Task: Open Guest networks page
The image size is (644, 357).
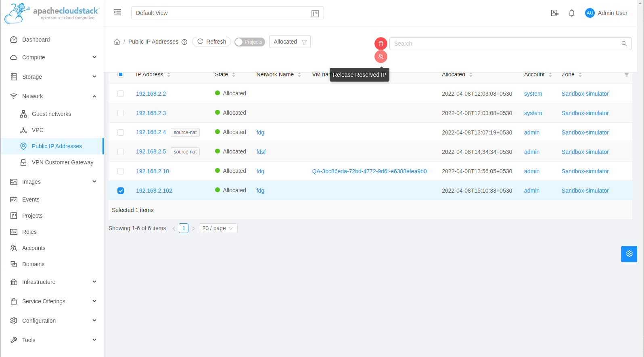Action: pos(52,114)
